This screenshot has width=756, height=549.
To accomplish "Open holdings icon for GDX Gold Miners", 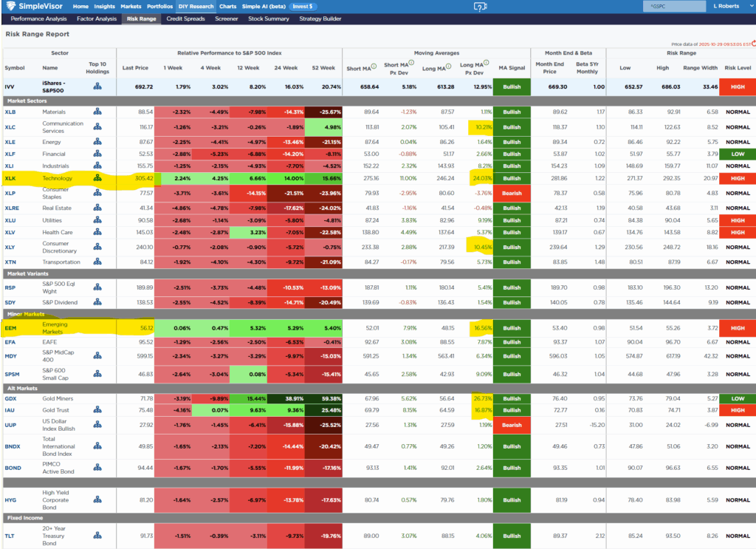I will coord(97,398).
